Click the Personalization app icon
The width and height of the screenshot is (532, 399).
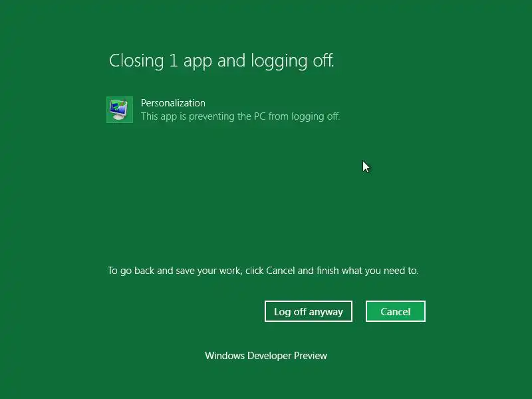(x=120, y=110)
